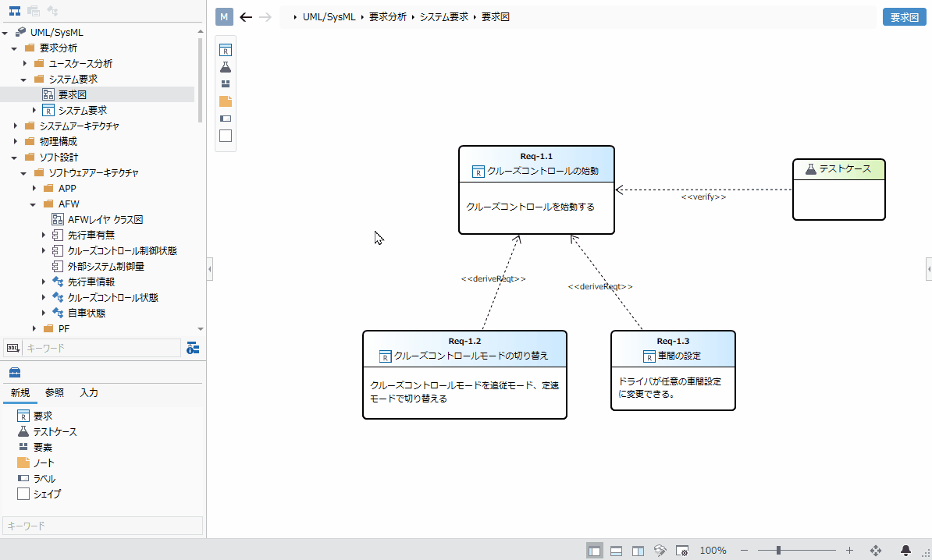
Task: Open notifications bell icon
Action: pyautogui.click(x=905, y=551)
